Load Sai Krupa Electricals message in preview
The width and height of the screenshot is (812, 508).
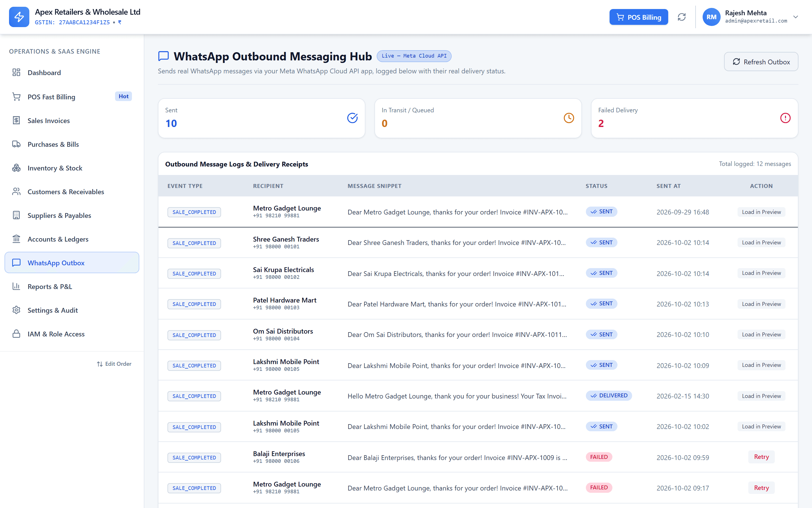coord(761,273)
